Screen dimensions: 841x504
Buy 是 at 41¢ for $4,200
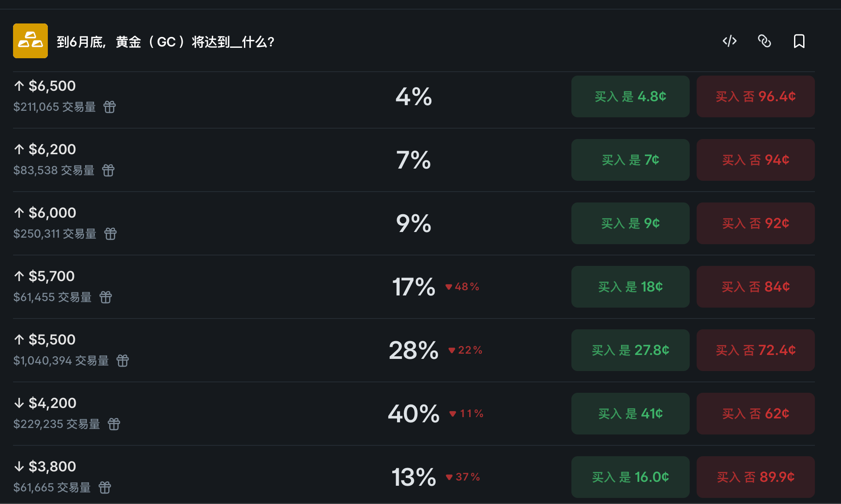[630, 414]
